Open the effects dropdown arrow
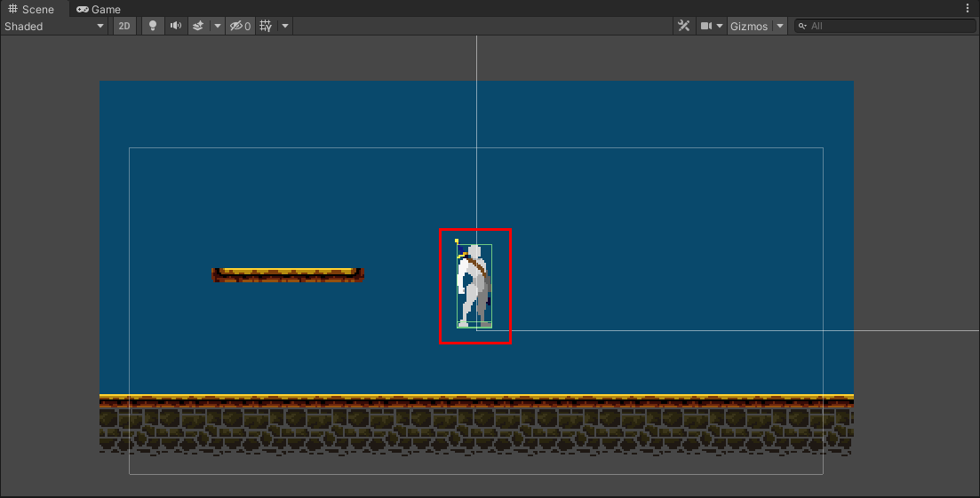The image size is (980, 498). [x=217, y=27]
